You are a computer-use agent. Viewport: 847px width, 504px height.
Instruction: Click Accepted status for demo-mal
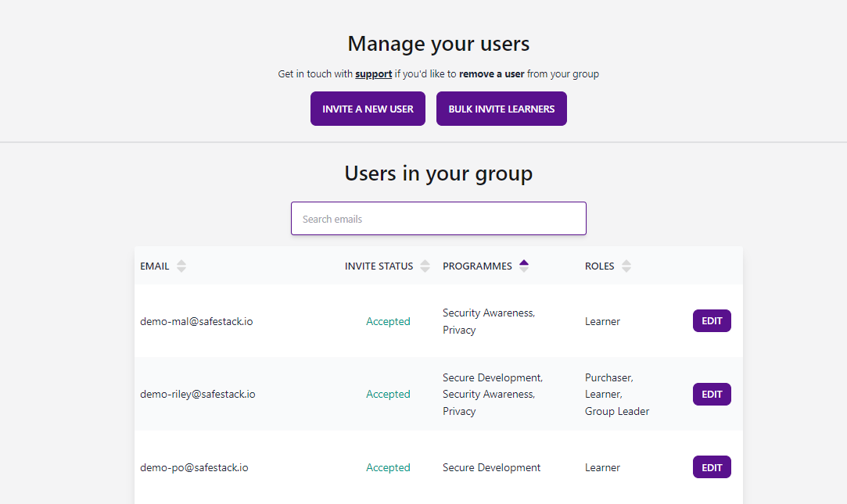[x=388, y=322]
